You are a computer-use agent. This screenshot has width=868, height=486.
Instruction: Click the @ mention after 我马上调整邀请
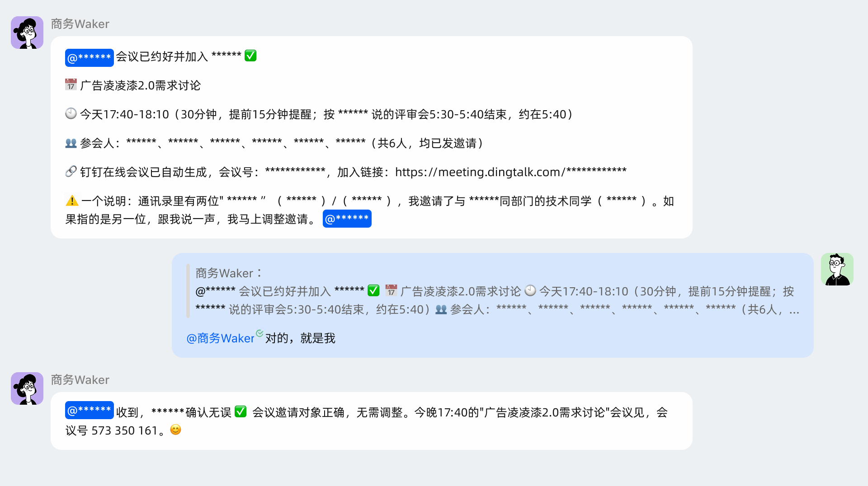click(x=347, y=219)
